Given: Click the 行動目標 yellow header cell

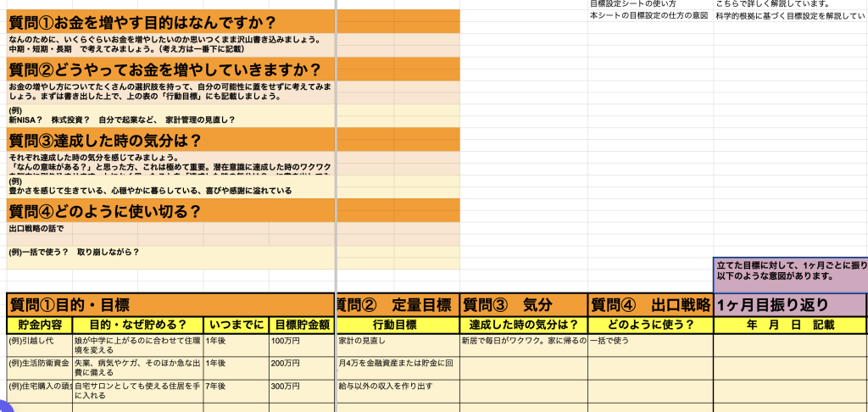Looking at the screenshot, I should [398, 325].
